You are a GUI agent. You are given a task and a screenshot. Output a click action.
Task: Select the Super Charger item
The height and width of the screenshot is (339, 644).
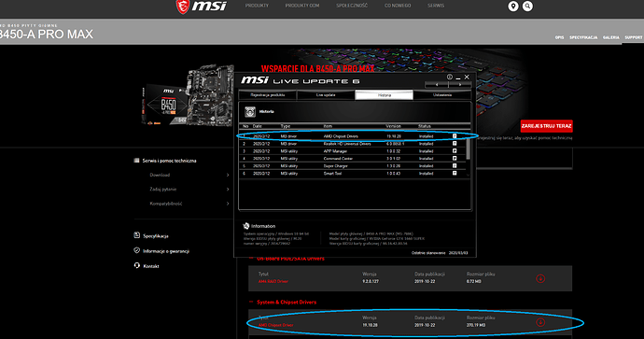pos(336,166)
